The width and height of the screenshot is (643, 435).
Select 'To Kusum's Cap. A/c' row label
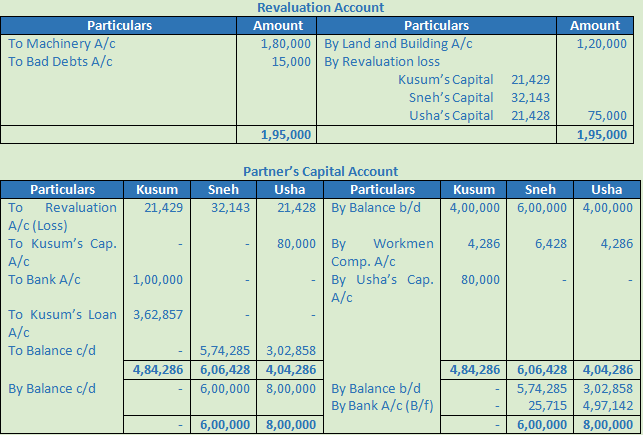click(62, 252)
